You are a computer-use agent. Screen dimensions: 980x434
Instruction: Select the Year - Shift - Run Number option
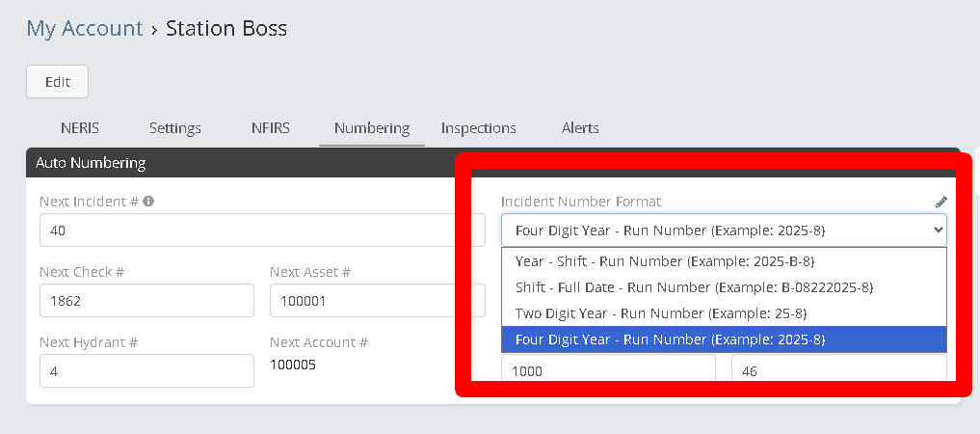pos(672,261)
